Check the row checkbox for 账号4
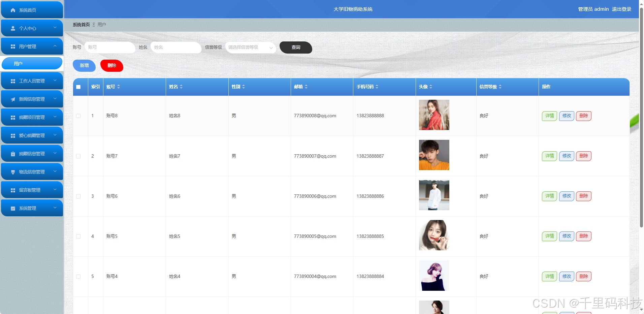 tap(78, 277)
